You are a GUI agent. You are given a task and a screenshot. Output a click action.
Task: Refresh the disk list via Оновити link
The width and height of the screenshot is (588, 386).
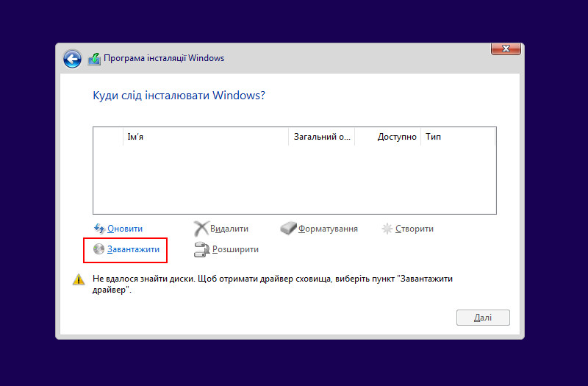(125, 229)
